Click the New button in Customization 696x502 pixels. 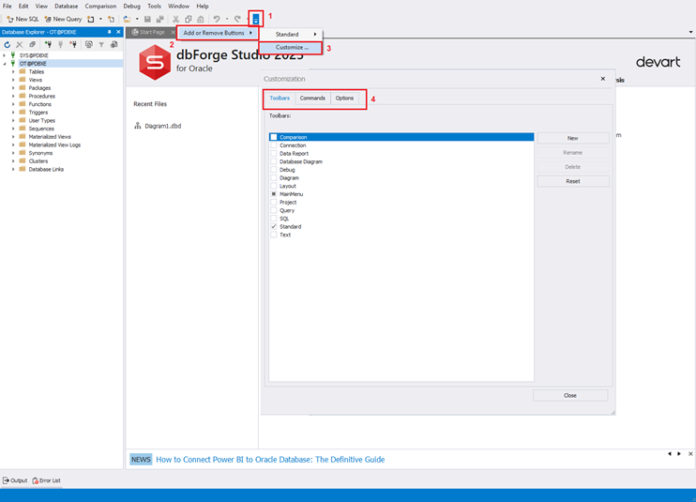pos(573,138)
